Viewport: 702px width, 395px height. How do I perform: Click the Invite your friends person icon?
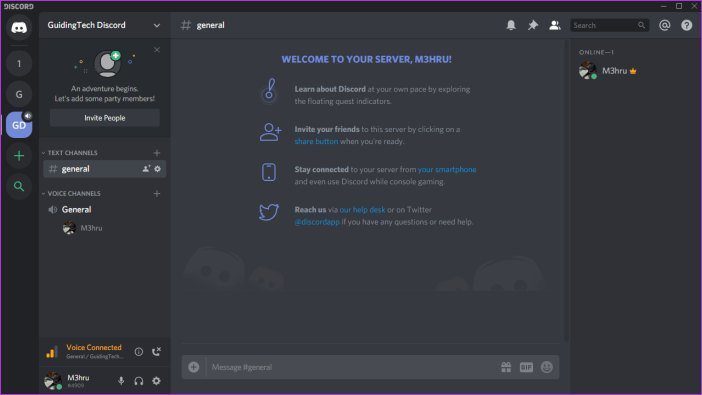tap(270, 133)
